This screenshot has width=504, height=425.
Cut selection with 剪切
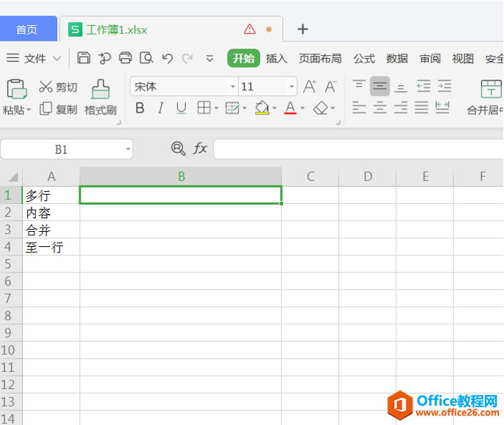58,87
